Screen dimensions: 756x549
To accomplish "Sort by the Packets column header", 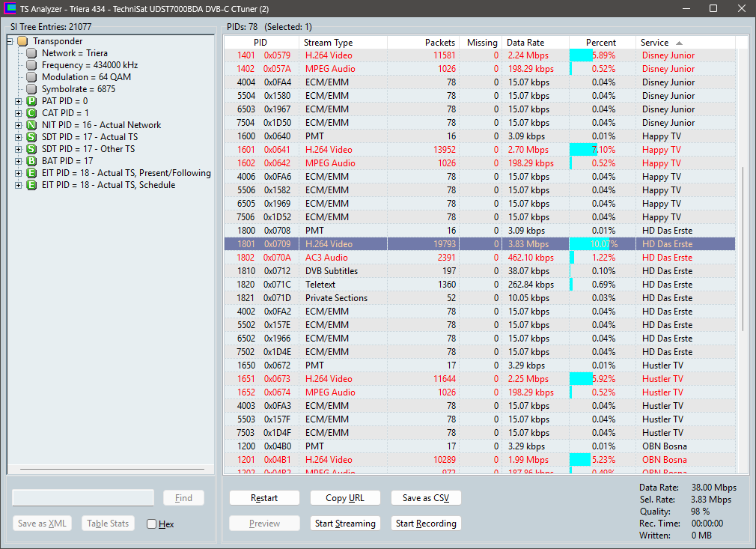I will pyautogui.click(x=424, y=43).
